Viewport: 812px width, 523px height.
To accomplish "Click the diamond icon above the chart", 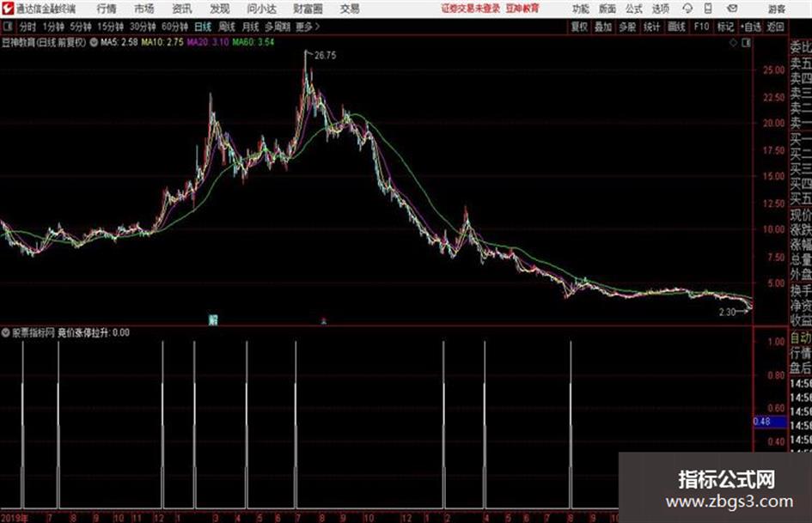I will tap(733, 43).
